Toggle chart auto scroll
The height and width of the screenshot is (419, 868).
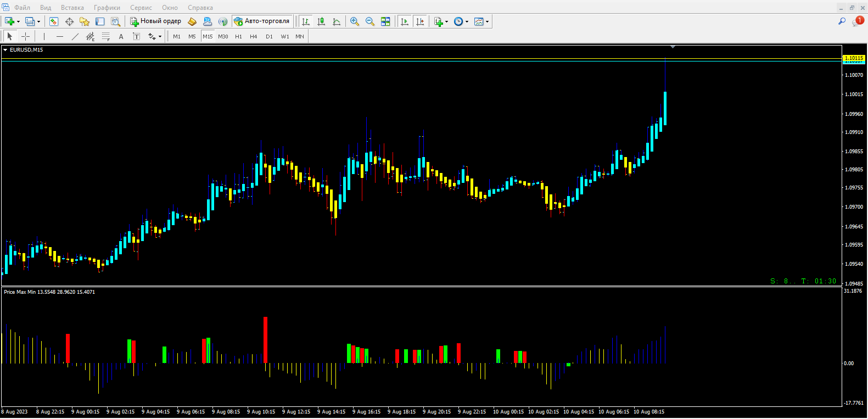(405, 21)
